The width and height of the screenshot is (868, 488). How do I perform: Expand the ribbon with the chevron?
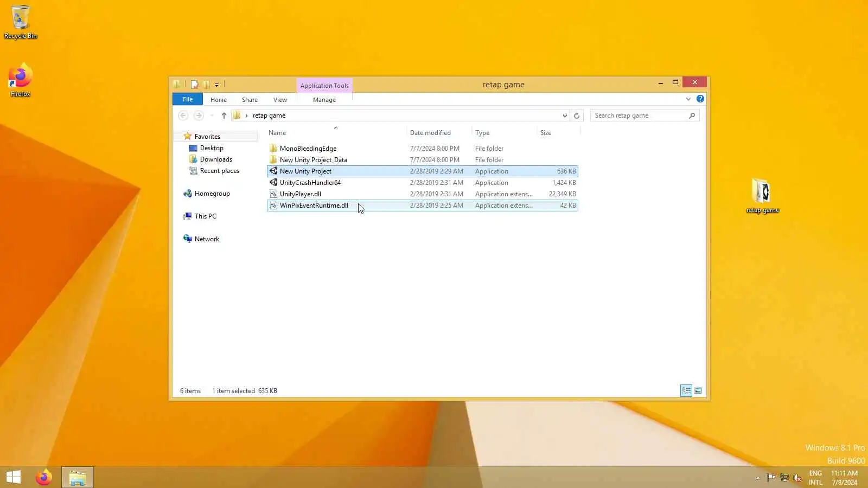688,99
